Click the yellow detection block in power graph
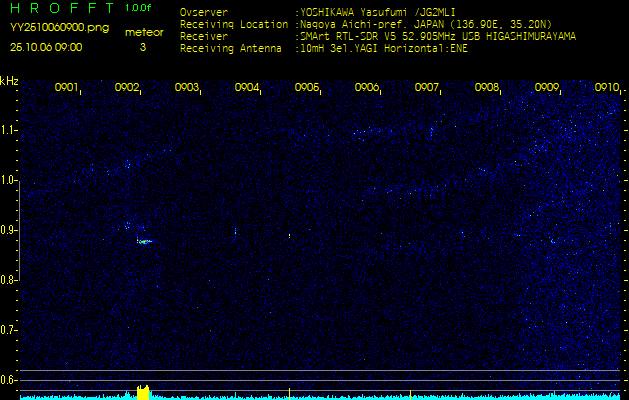Viewport: 629px width, 400px height. [143, 392]
